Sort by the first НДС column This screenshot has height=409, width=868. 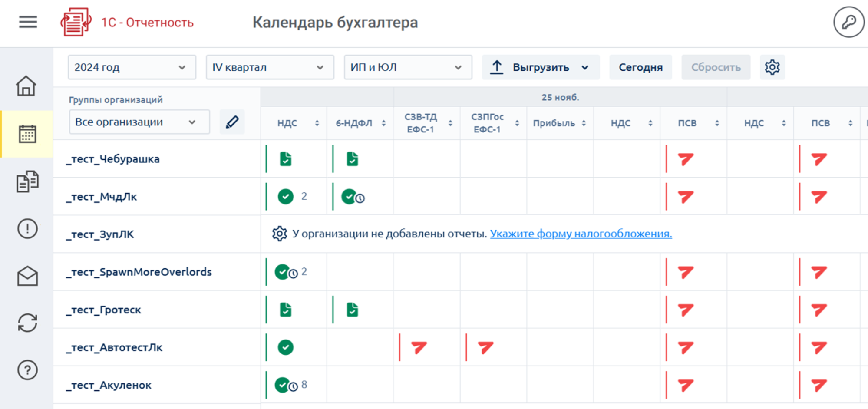tap(317, 123)
